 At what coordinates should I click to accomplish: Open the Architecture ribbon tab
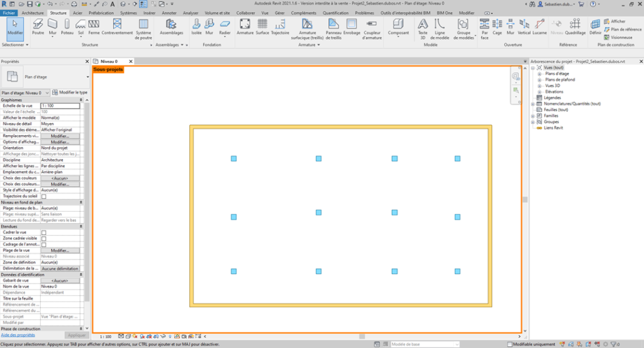[x=33, y=13]
